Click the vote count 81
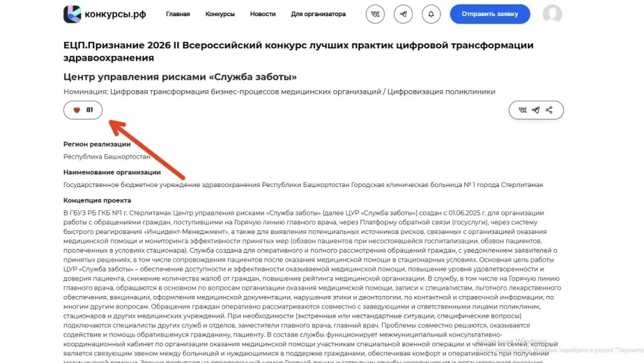Image resolution: width=644 pixels, height=363 pixels. pyautogui.click(x=90, y=110)
